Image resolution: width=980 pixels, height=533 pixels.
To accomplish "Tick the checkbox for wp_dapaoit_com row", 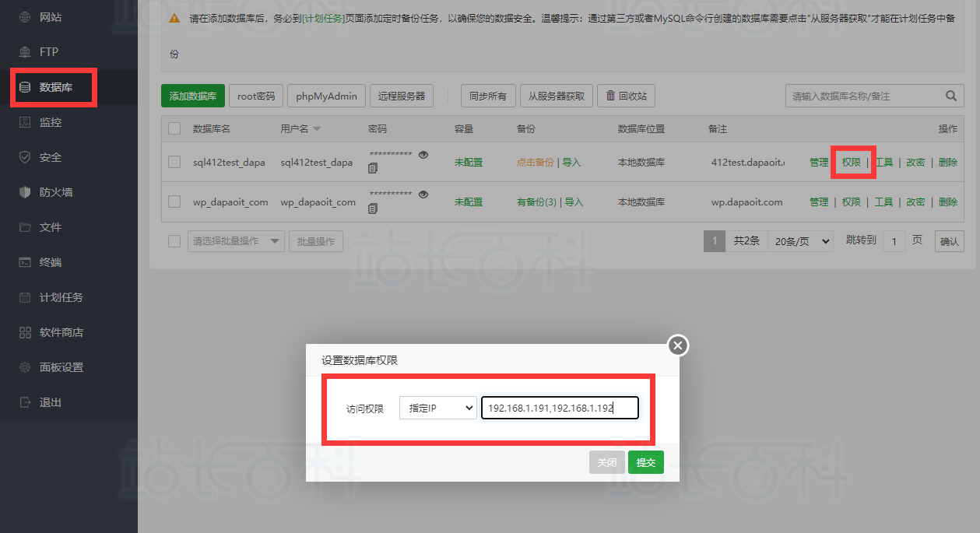I will 174,202.
